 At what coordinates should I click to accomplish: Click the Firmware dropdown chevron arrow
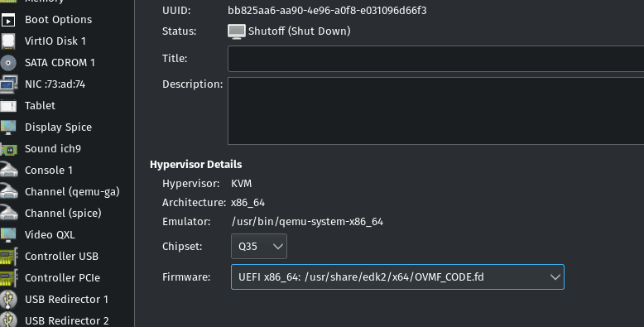pyautogui.click(x=555, y=277)
